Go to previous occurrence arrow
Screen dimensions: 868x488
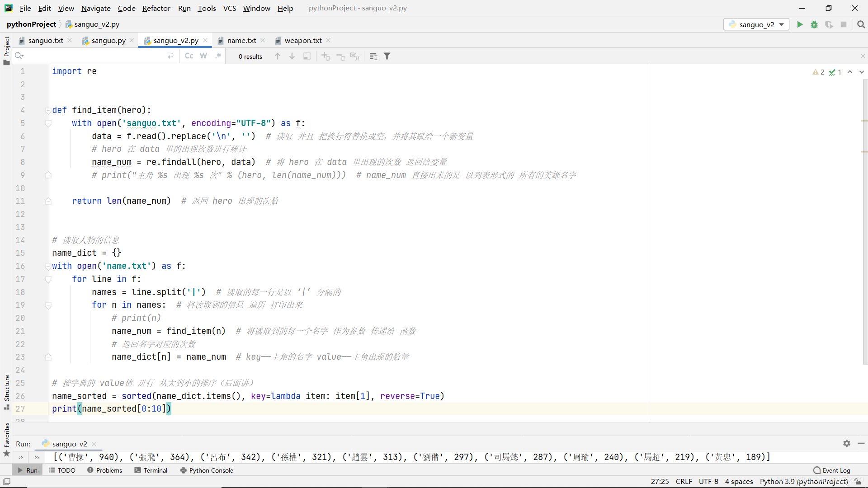click(x=278, y=56)
